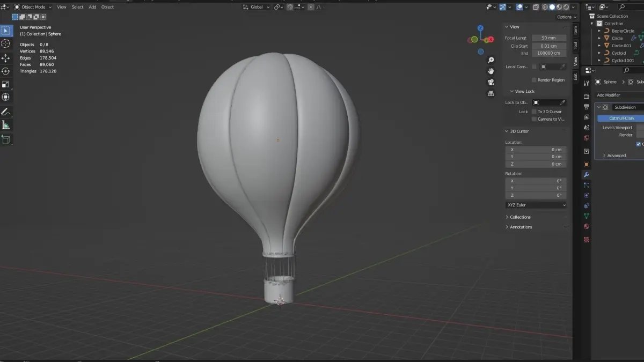Image resolution: width=644 pixels, height=362 pixels.
Task: Click the pan hand viewport button
Action: tap(491, 71)
